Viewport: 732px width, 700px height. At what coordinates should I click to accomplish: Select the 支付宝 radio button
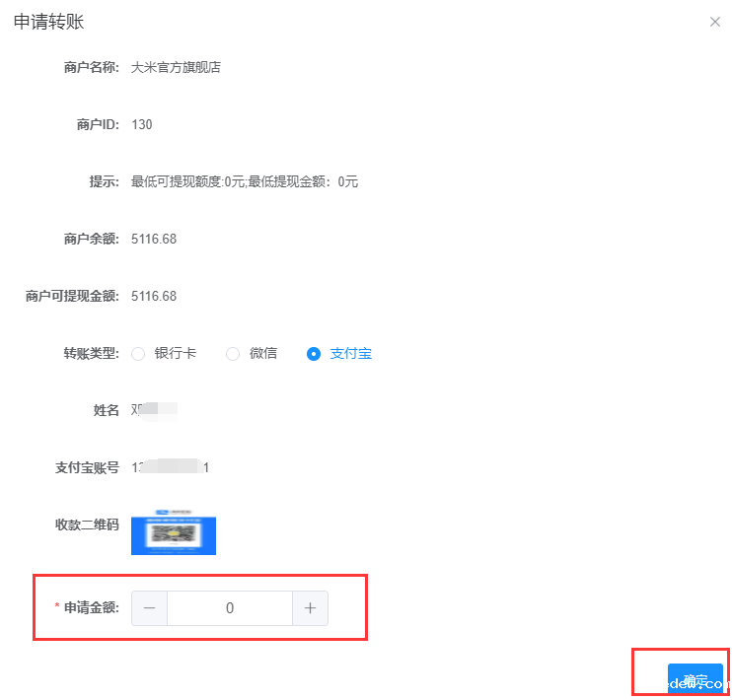pyautogui.click(x=314, y=354)
